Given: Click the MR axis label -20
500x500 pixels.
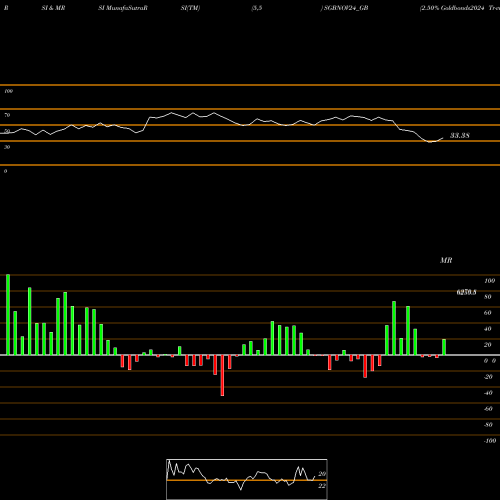Looking at the screenshot, I should pos(488,377).
